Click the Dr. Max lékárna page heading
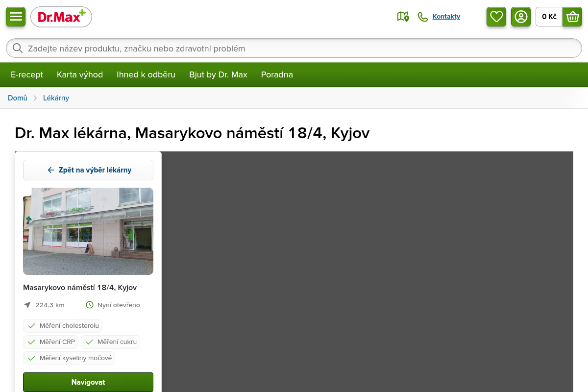Image resolution: width=588 pixels, height=392 pixels. click(x=192, y=133)
